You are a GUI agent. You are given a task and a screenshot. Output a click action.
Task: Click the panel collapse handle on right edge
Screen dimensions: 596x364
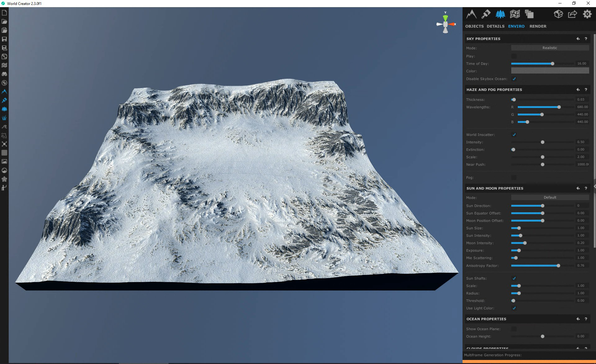click(594, 186)
